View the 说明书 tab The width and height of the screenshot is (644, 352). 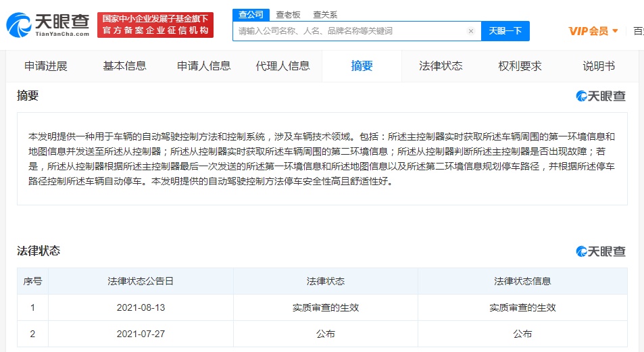599,66
